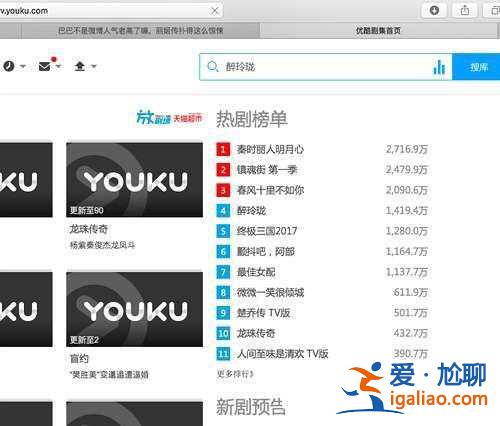Switch to the 巴巴不是微博人气 tab
Image resolution: width=500 pixels, height=426 pixels.
click(x=140, y=31)
